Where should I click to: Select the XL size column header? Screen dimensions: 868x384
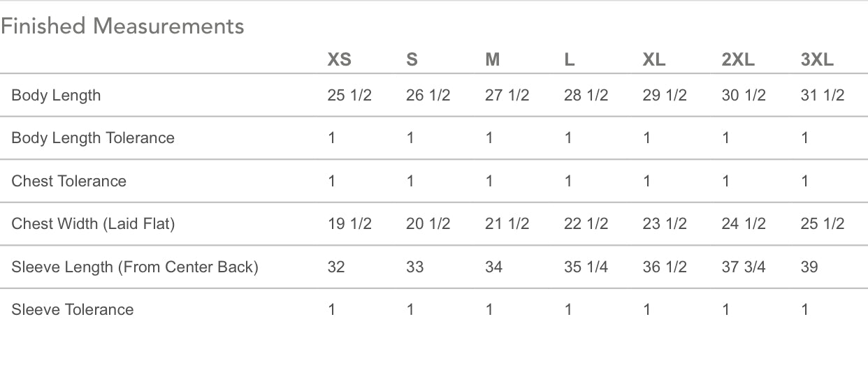[653, 60]
